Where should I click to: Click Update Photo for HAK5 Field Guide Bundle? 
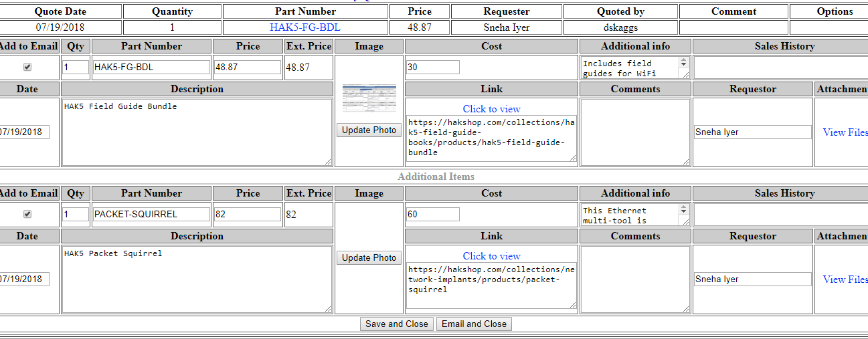click(369, 130)
